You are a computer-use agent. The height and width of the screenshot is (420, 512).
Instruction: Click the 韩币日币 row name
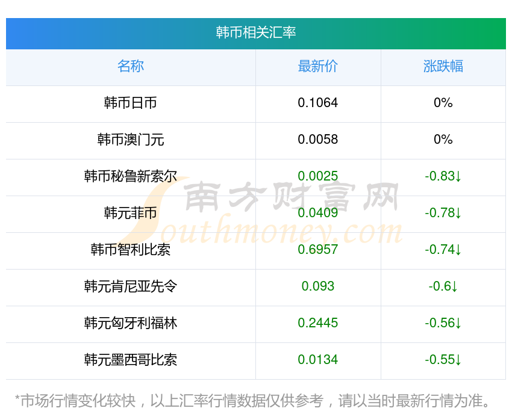pyautogui.click(x=131, y=103)
